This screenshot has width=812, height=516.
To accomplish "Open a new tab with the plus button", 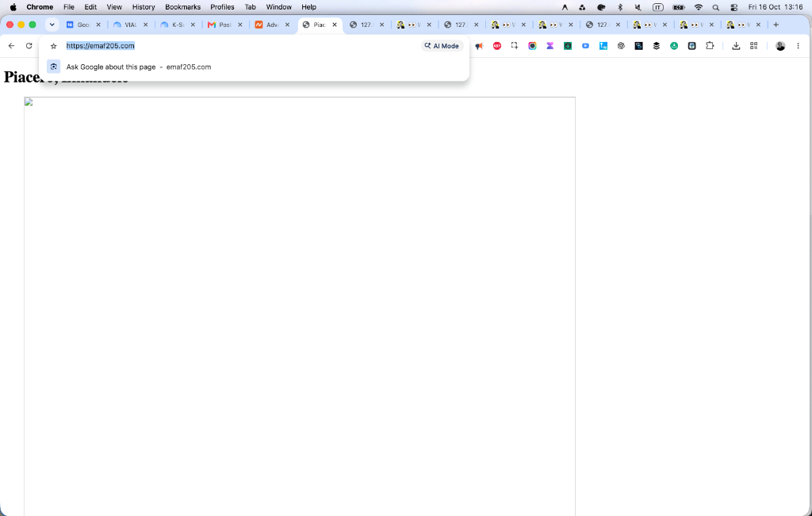I will click(x=776, y=25).
